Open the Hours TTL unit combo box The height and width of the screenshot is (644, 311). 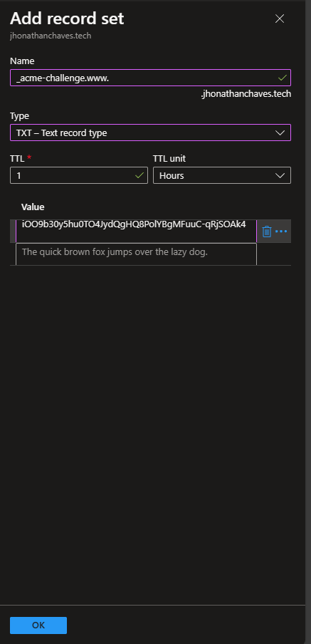tap(222, 175)
